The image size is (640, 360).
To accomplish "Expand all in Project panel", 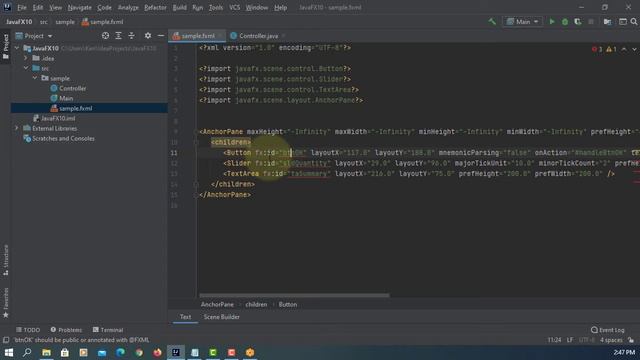I will click(x=118, y=36).
